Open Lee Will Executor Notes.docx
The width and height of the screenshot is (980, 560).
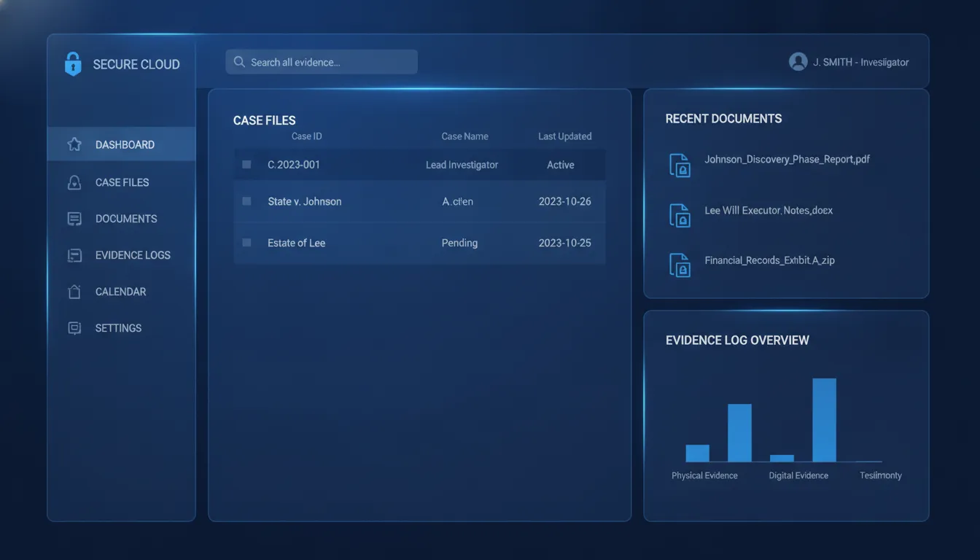coord(769,210)
